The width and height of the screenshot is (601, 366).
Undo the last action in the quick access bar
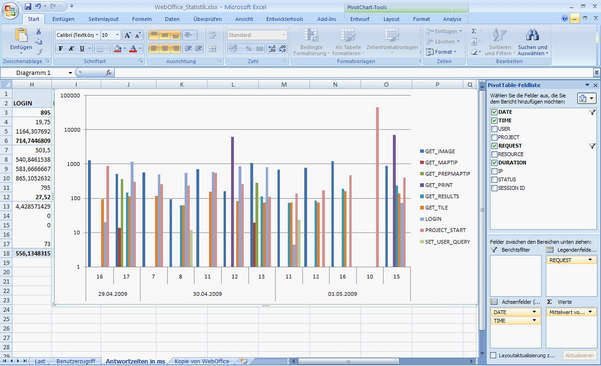click(x=38, y=7)
